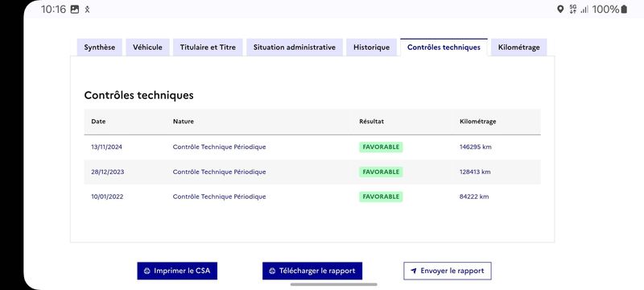Open the Synthèse tab
This screenshot has width=644, height=290.
click(x=99, y=48)
